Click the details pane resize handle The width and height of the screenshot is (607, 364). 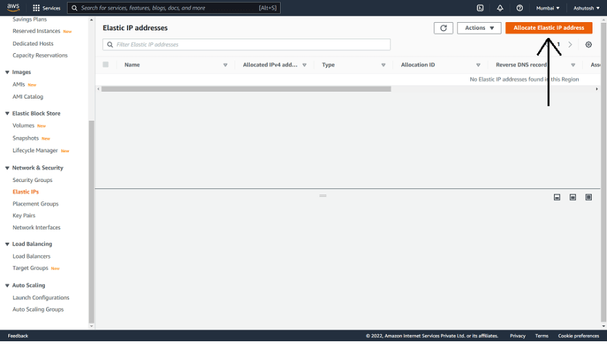(x=323, y=196)
